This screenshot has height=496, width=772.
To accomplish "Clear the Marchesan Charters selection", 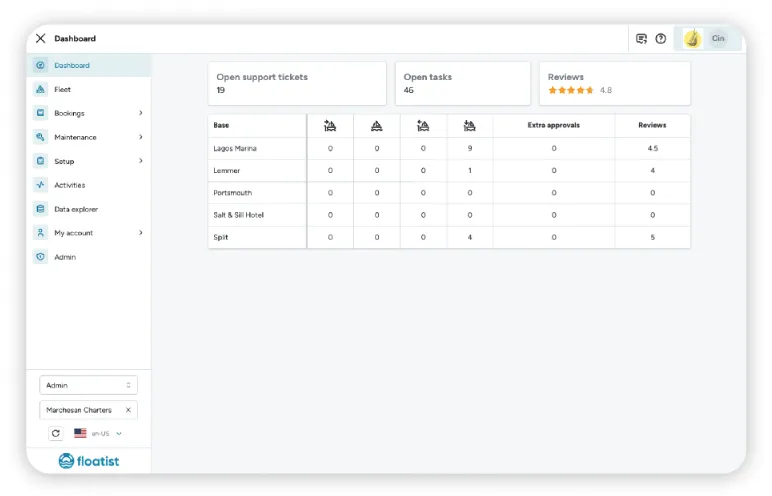I will [x=128, y=410].
